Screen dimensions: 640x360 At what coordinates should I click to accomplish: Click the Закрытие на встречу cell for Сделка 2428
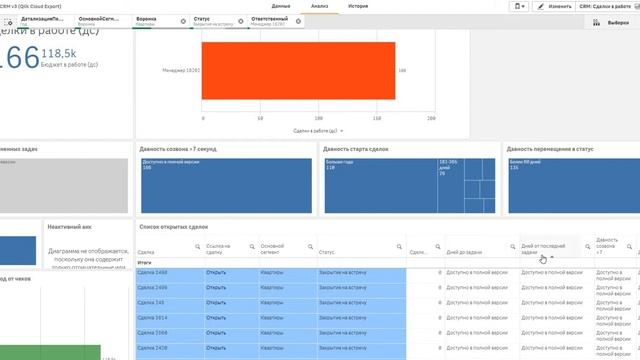362,351
